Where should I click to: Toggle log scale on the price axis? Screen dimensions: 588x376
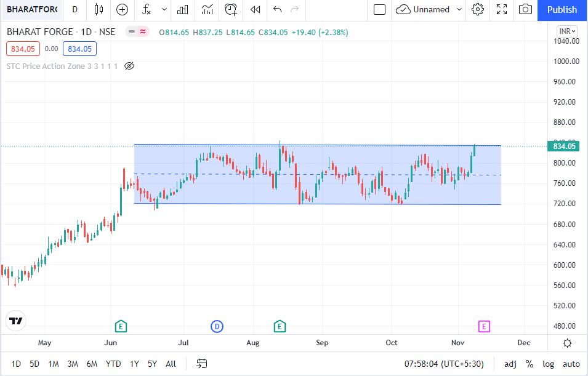click(548, 364)
